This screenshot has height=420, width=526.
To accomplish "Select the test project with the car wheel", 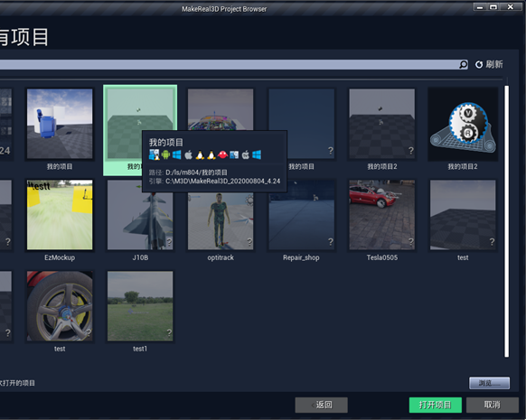I will [60, 312].
